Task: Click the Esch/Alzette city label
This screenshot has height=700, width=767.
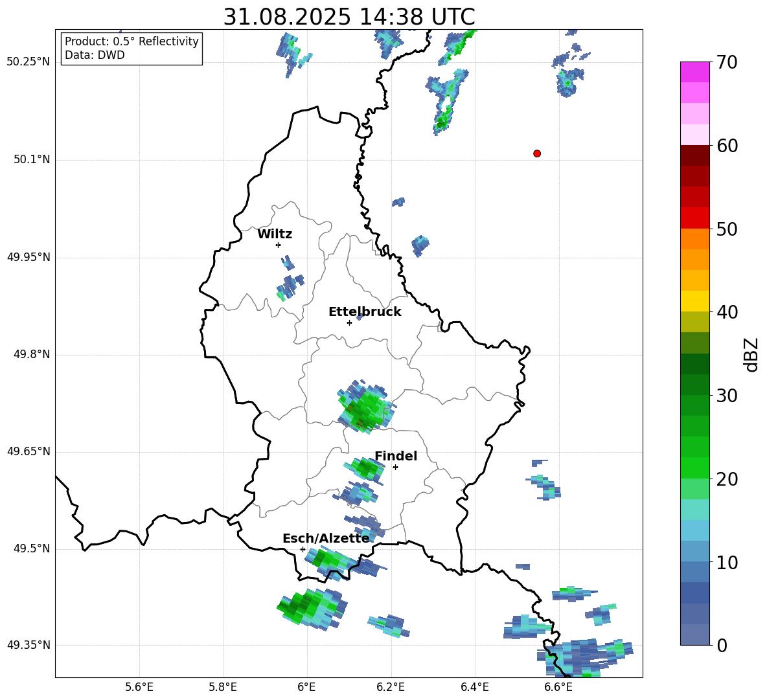Action: point(326,538)
